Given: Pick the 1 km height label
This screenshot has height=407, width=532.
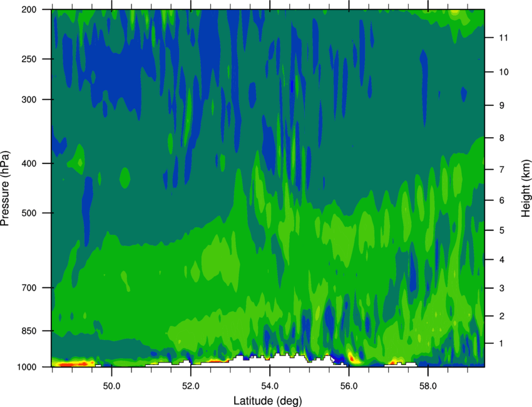Looking at the screenshot, I should pyautogui.click(x=502, y=344).
